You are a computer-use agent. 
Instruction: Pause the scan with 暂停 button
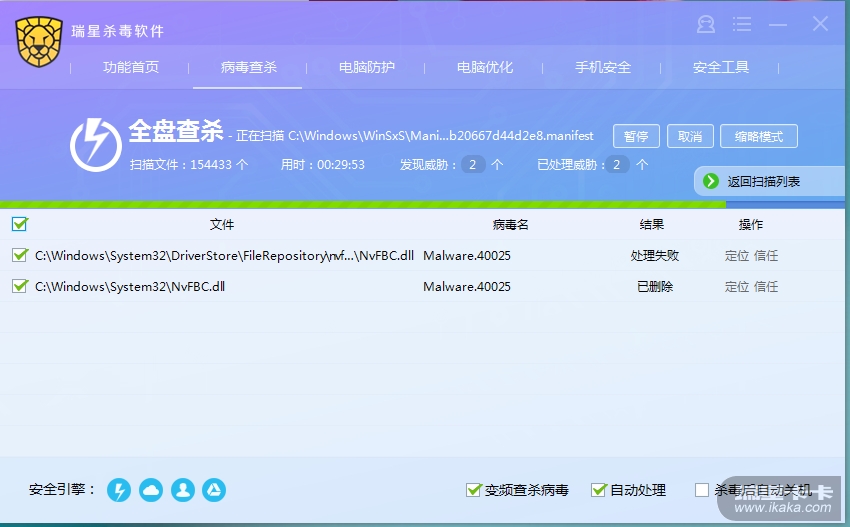click(636, 136)
